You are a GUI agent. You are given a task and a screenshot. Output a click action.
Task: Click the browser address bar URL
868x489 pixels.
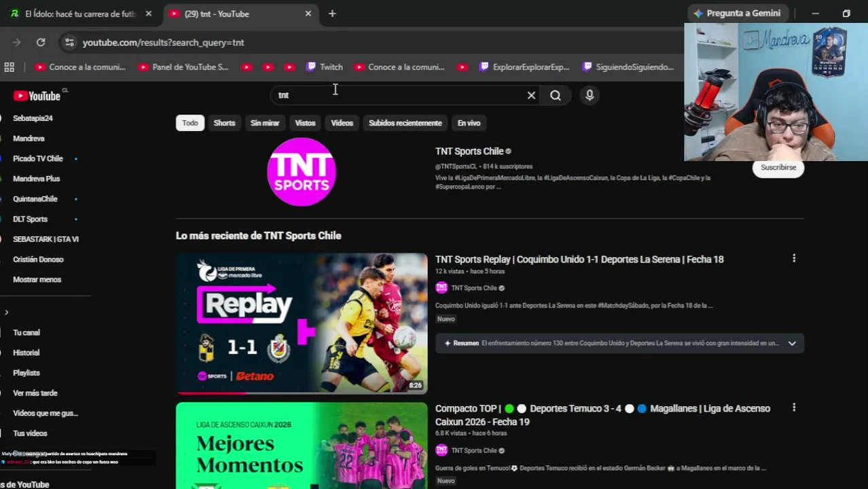click(x=163, y=42)
